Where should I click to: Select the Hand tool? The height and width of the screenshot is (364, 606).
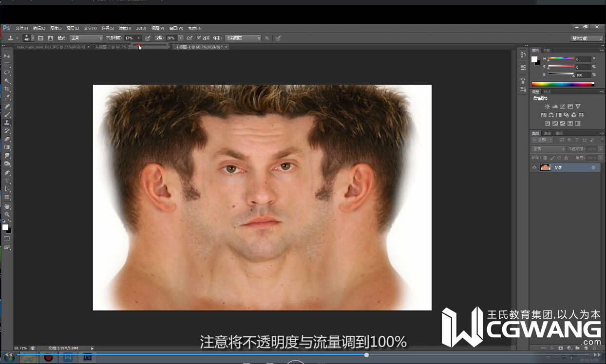click(x=7, y=206)
